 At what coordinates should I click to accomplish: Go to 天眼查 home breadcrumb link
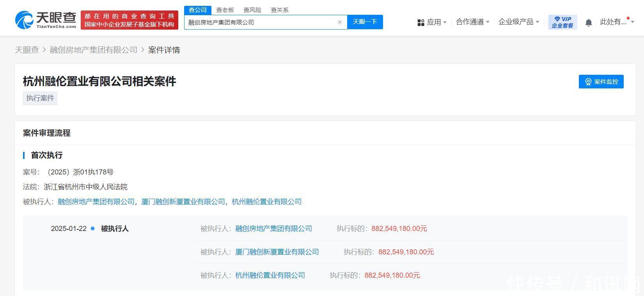coord(27,50)
